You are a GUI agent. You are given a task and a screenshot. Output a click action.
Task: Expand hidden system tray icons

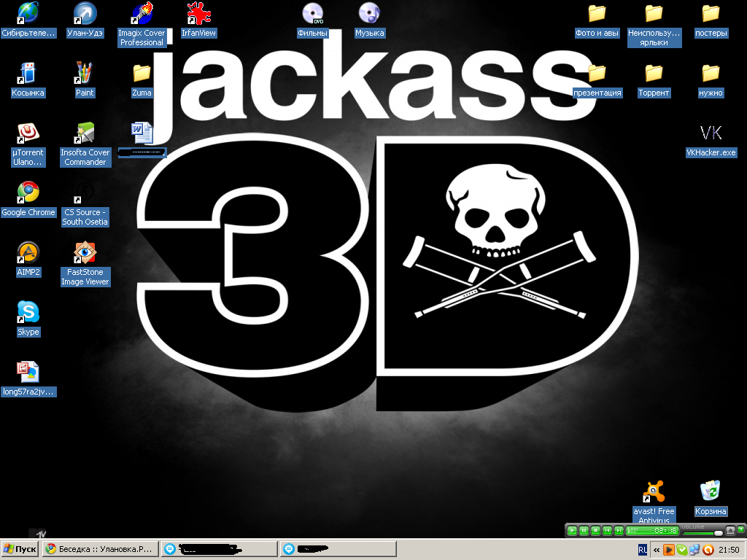[657, 550]
